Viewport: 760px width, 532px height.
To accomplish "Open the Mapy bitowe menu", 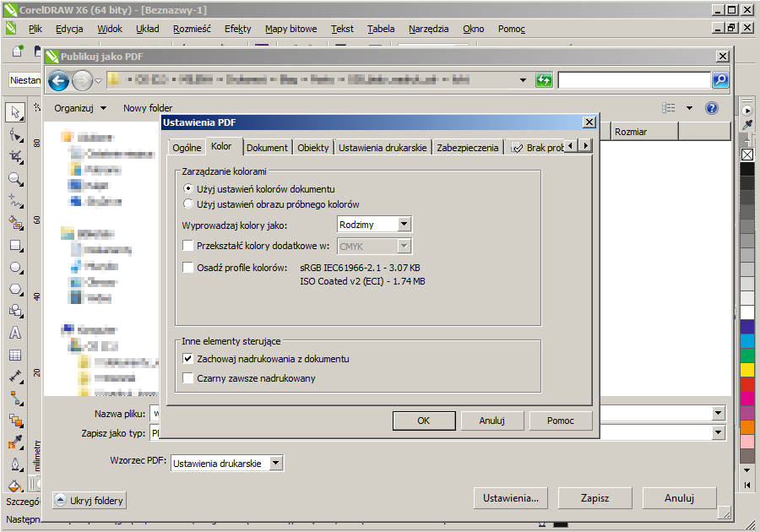I will [x=290, y=29].
